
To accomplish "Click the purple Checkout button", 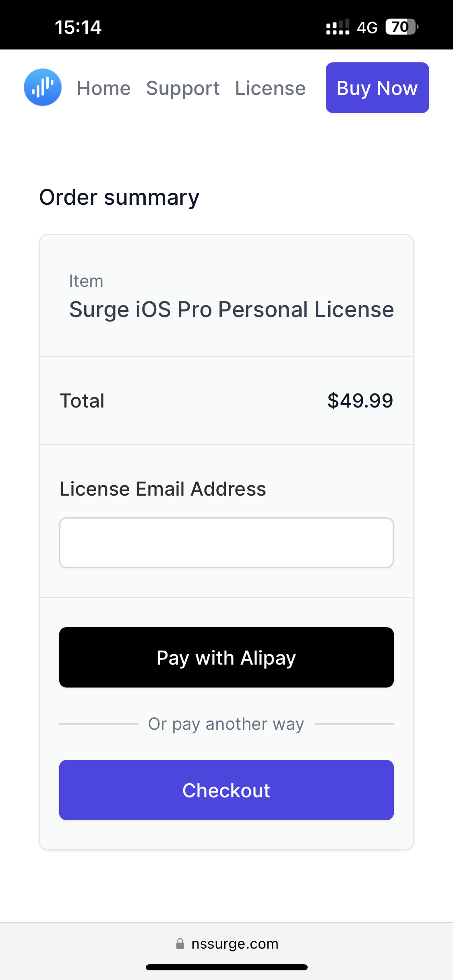I will coord(226,790).
